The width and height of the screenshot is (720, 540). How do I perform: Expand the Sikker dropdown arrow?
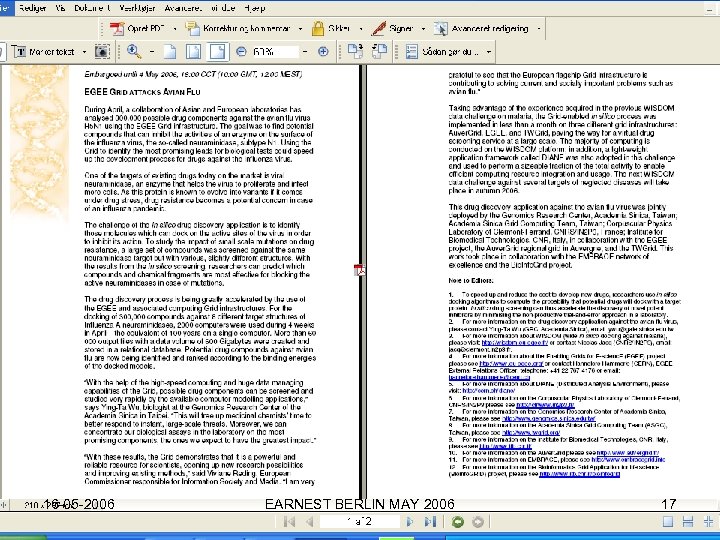pos(361,29)
